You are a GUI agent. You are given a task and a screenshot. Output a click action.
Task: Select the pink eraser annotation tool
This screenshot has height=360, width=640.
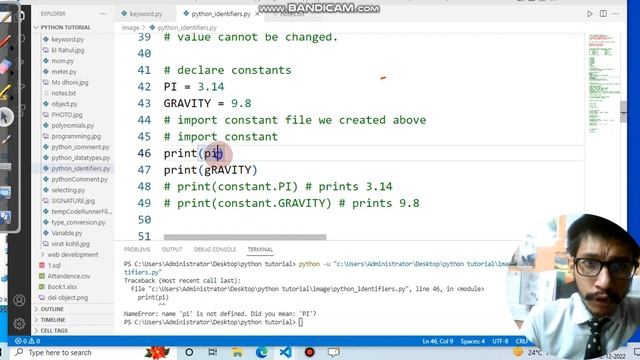coord(5,67)
